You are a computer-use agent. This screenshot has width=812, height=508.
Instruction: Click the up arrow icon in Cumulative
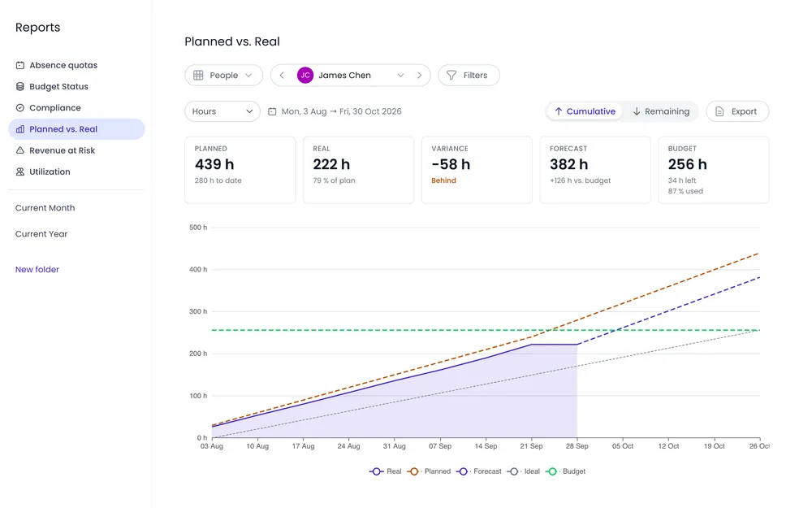[x=559, y=111]
